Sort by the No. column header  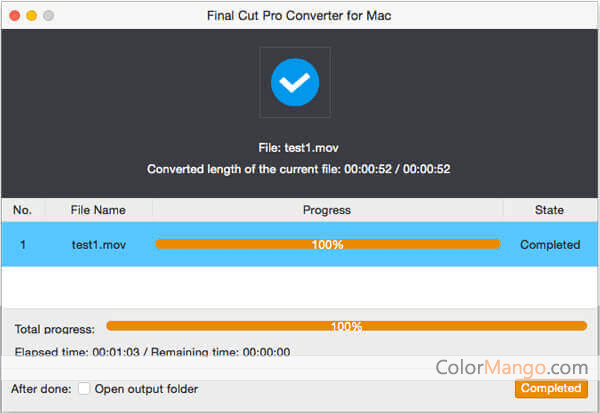pos(22,210)
